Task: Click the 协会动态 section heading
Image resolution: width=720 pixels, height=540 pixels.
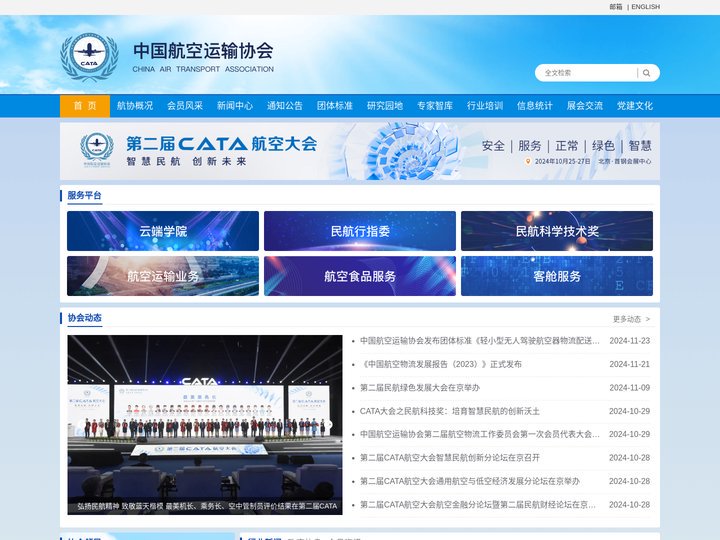Action: [x=84, y=318]
